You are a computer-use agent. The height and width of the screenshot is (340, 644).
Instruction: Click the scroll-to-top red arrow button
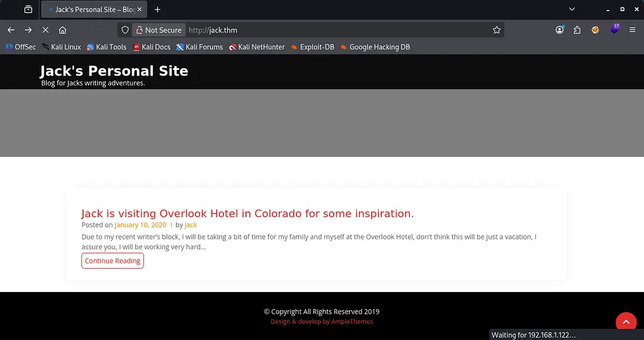pos(626,322)
